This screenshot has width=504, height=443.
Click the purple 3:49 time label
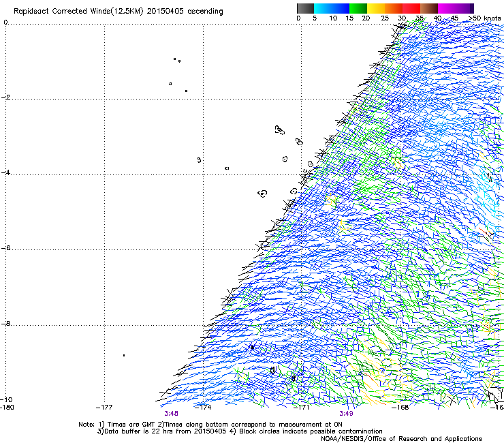coord(346,414)
